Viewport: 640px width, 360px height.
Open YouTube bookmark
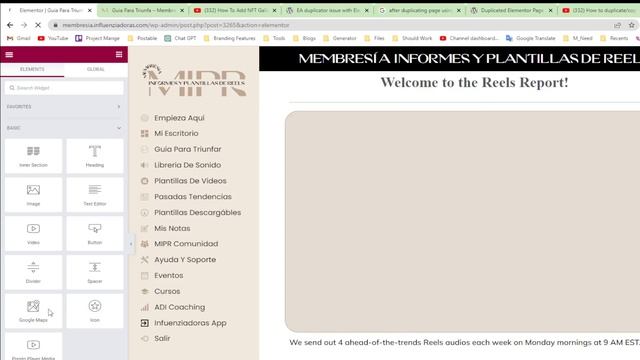(x=53, y=38)
